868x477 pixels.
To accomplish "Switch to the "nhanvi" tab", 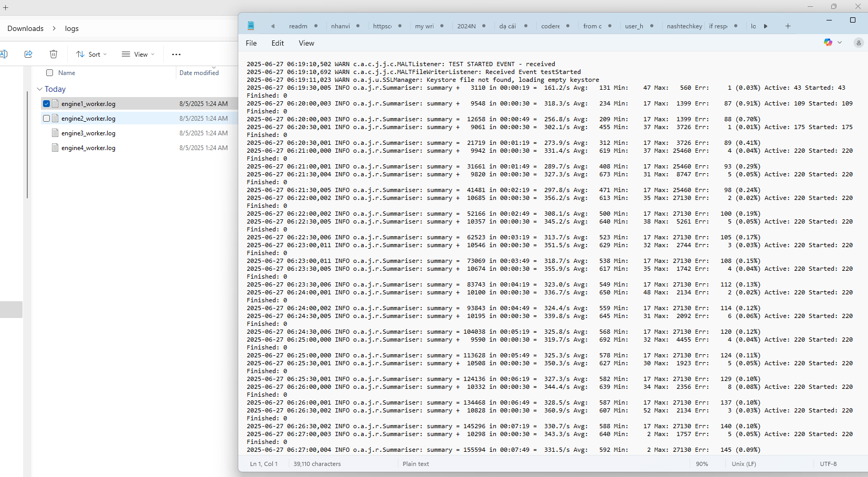I will (341, 26).
